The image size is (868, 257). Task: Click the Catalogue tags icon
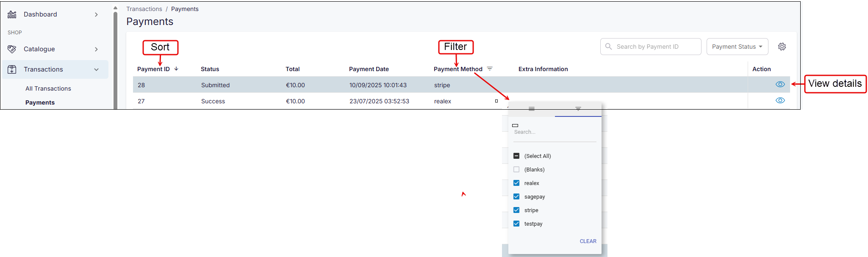[12, 49]
